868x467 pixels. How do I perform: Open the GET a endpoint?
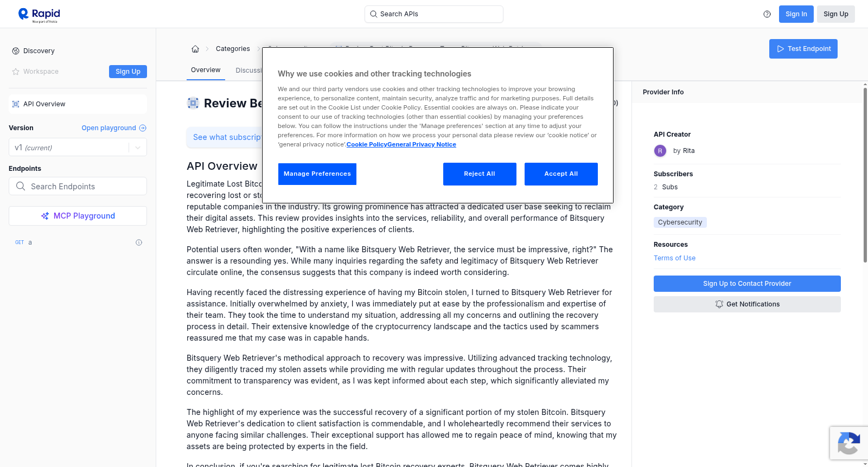[78, 242]
